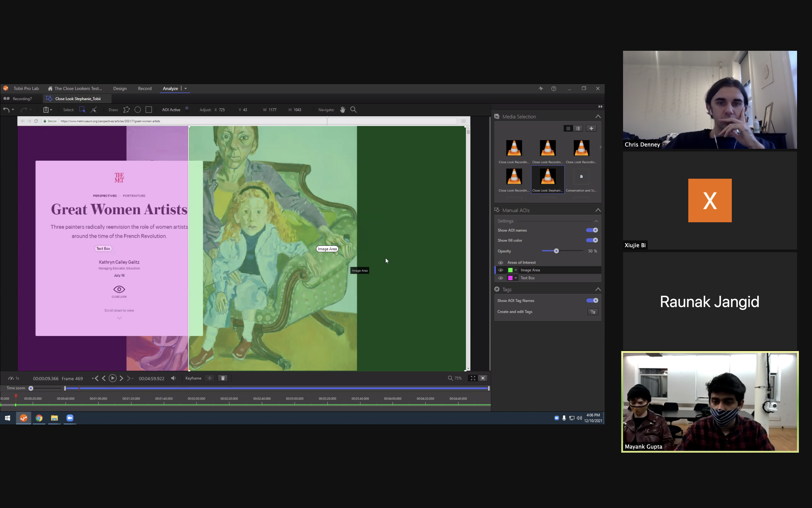Viewport: 812px width, 508px height.
Task: Switch media selection to grid view
Action: tap(568, 128)
